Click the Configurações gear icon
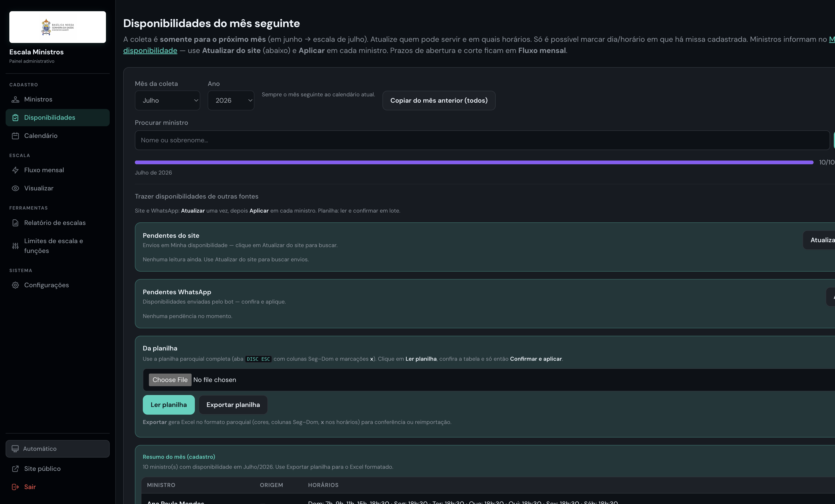The image size is (835, 504). [15, 285]
